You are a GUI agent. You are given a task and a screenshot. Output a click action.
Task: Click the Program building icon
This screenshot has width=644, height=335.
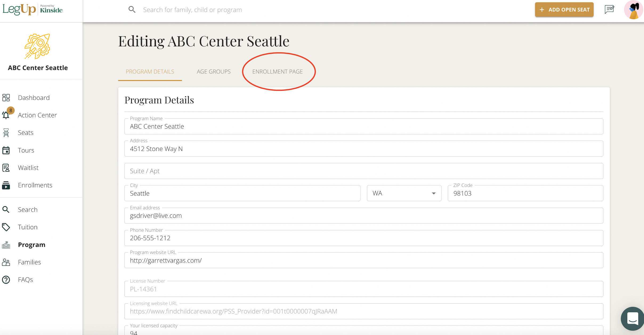(6, 245)
